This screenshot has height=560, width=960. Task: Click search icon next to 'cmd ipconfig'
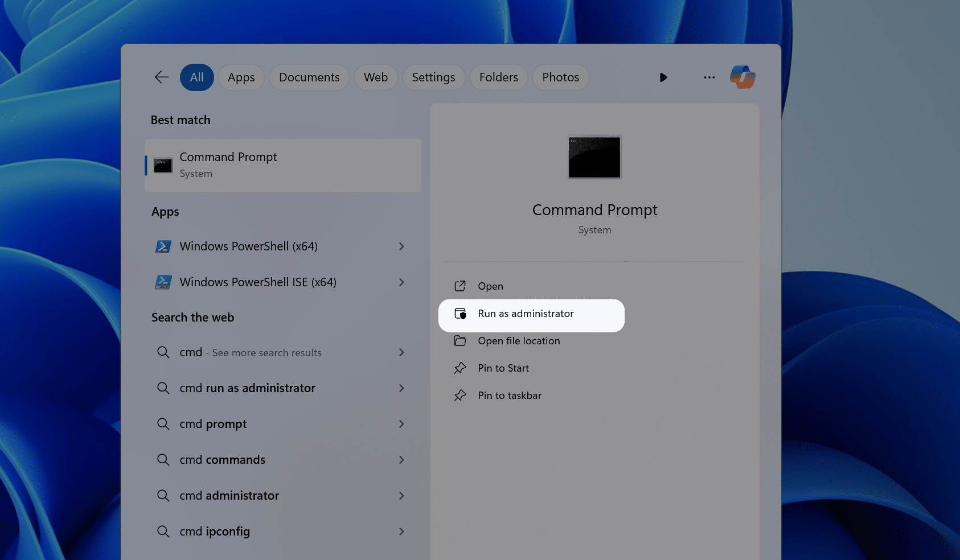pyautogui.click(x=163, y=532)
